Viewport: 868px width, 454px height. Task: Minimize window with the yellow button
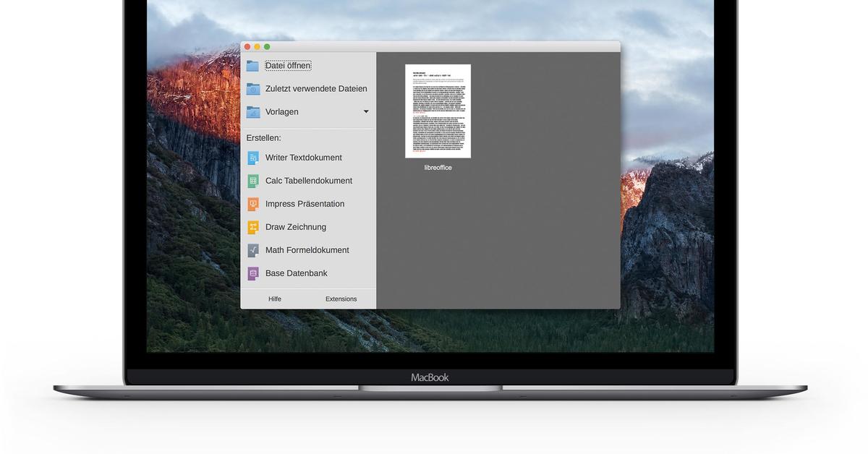[257, 47]
